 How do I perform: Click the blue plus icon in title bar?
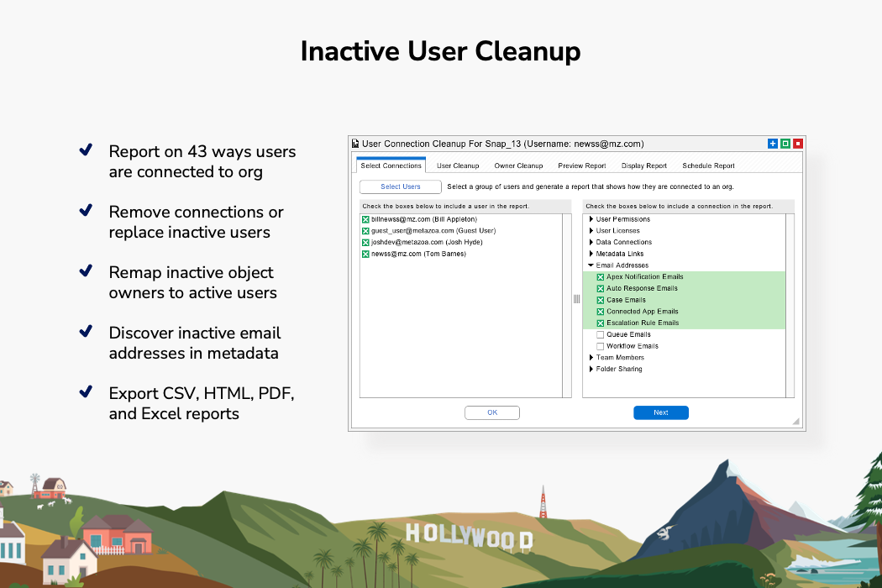[x=772, y=144]
